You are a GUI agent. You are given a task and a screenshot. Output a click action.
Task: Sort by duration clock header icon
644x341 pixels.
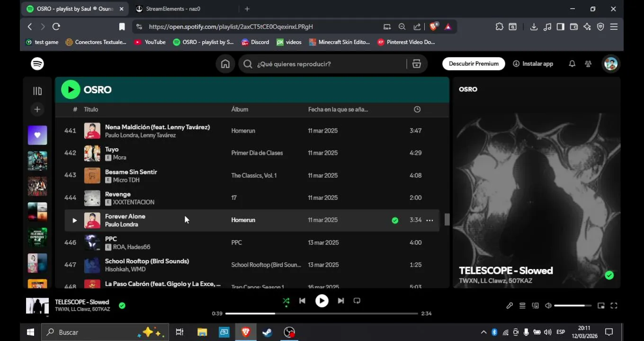coord(417,109)
